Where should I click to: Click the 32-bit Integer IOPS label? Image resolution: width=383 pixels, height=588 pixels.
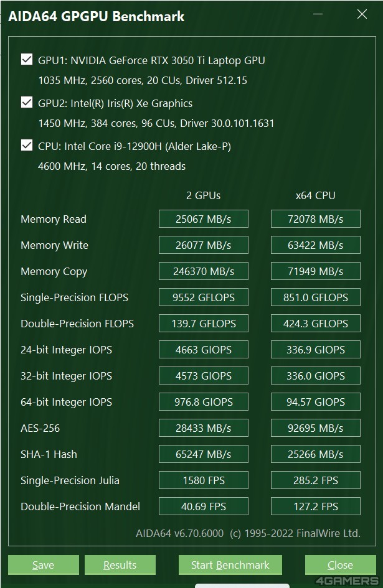coord(67,376)
